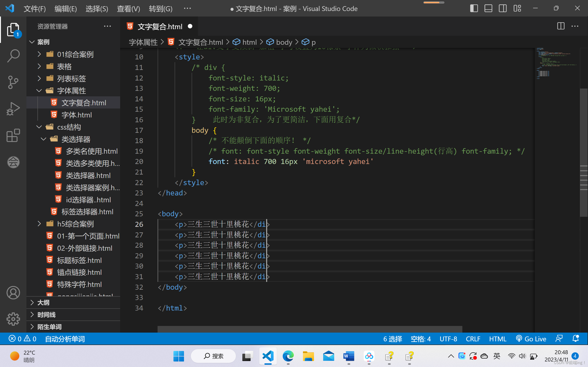Open the Accounts menu icon
The image size is (588, 367).
13,293
